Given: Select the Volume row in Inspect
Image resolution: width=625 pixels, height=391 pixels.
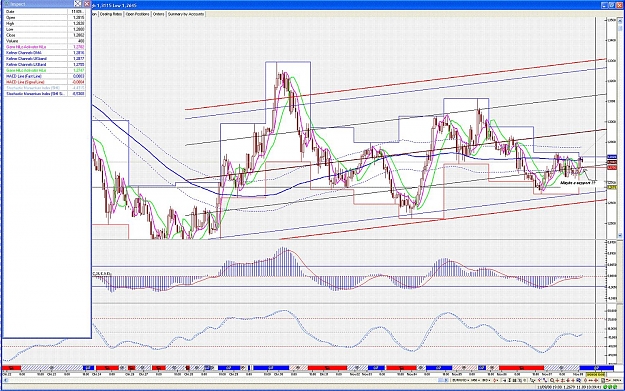Looking at the screenshot, I should coord(45,41).
